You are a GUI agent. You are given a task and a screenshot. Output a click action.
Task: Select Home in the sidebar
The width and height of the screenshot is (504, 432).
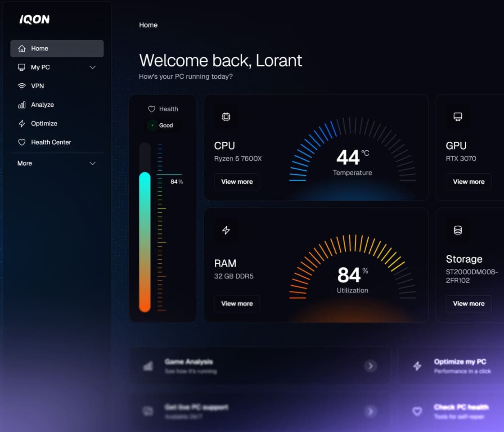[x=40, y=48]
